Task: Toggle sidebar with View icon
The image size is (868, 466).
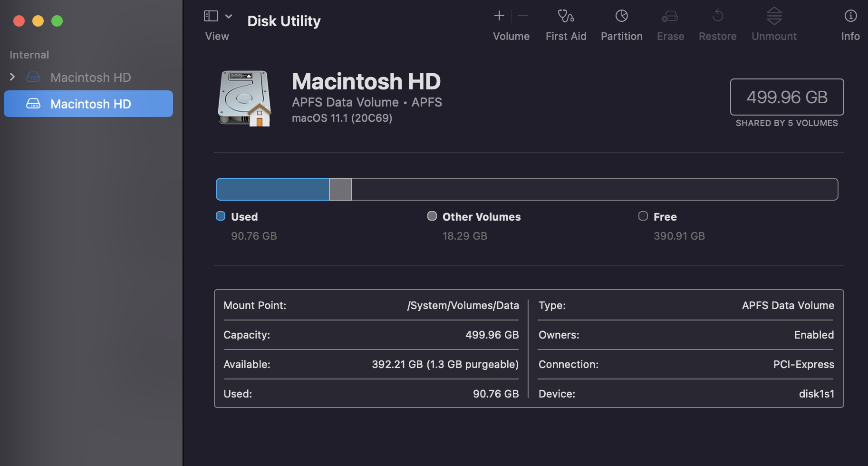Action: click(x=211, y=16)
